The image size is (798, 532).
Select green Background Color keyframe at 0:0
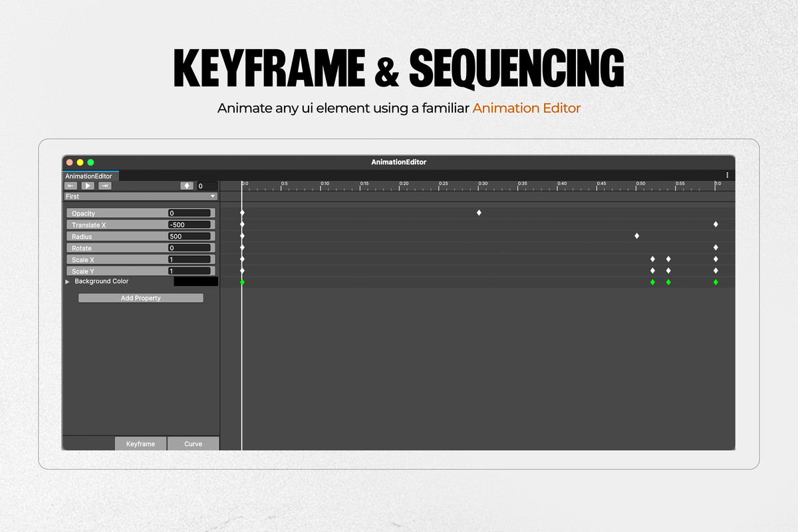(x=242, y=282)
